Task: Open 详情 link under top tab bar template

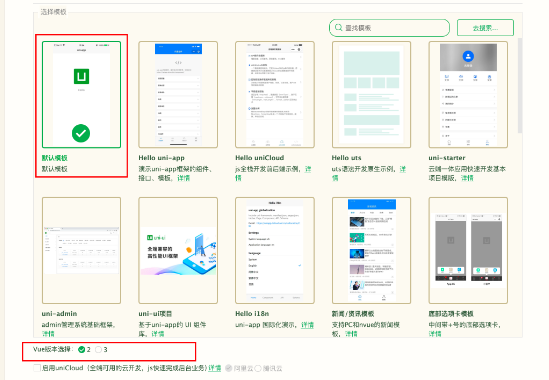Action: (x=435, y=334)
